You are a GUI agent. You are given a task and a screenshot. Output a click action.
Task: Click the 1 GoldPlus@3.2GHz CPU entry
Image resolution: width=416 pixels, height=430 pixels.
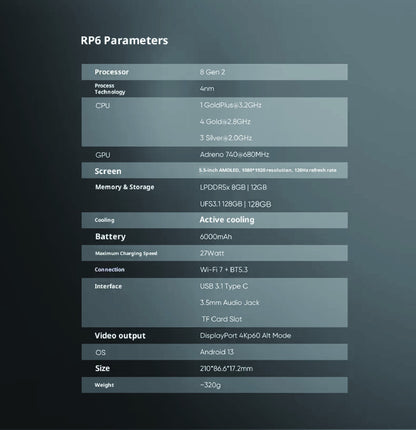(x=231, y=105)
